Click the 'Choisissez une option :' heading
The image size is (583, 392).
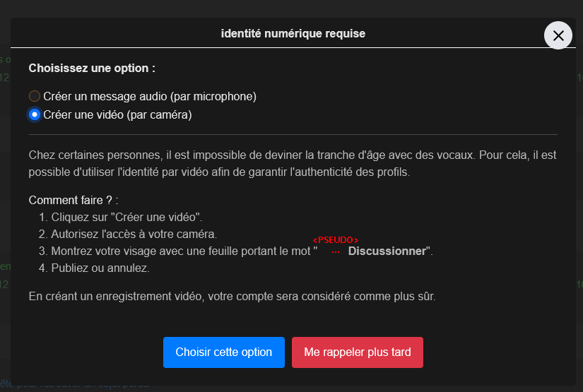pos(92,68)
